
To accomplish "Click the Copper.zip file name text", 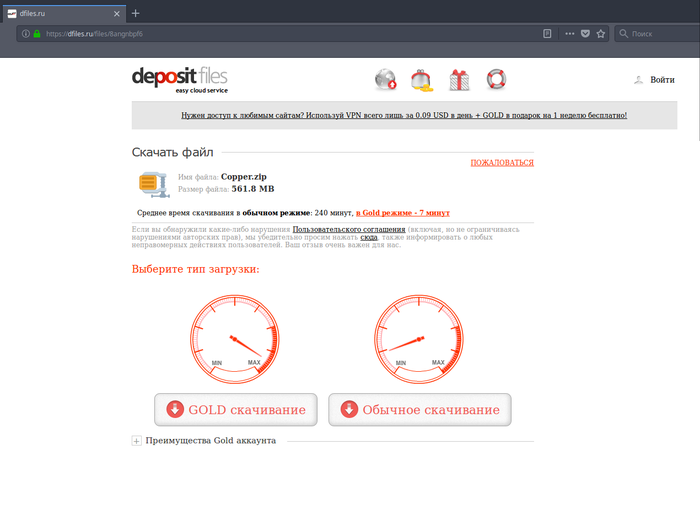I will (x=244, y=177).
